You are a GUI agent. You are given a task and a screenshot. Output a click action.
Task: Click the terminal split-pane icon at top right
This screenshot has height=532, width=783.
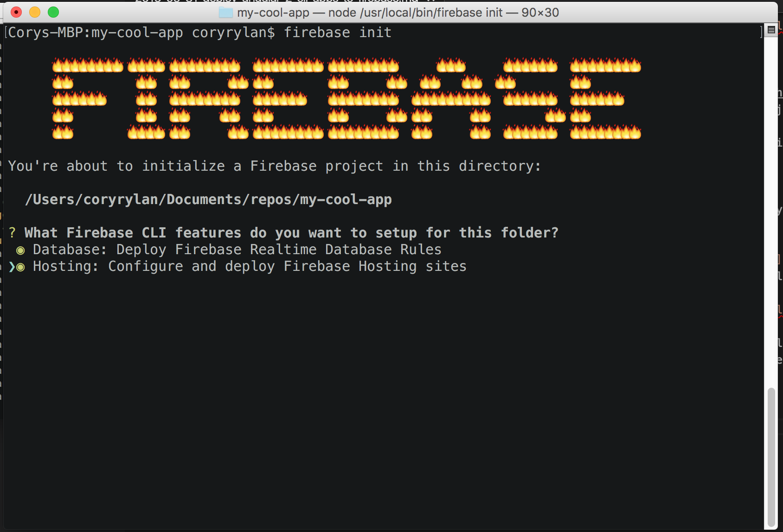point(771,30)
